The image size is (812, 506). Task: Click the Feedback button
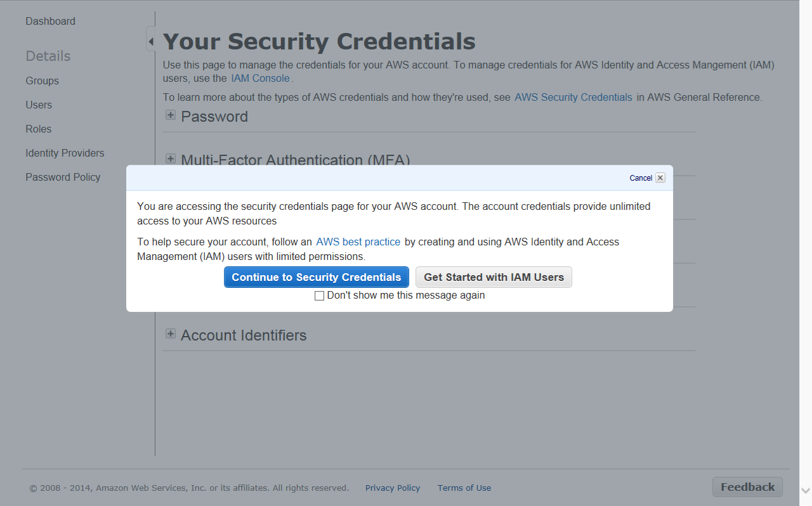(x=747, y=487)
